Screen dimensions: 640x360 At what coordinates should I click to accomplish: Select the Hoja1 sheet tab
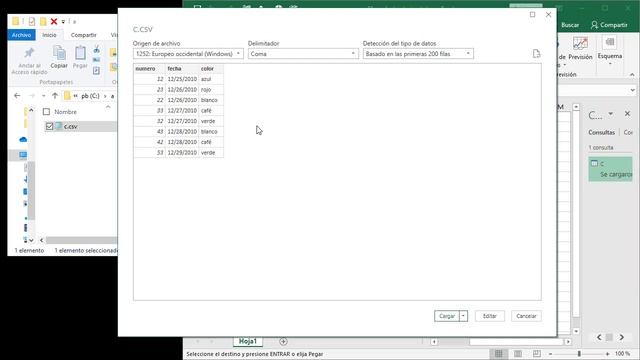tap(248, 341)
